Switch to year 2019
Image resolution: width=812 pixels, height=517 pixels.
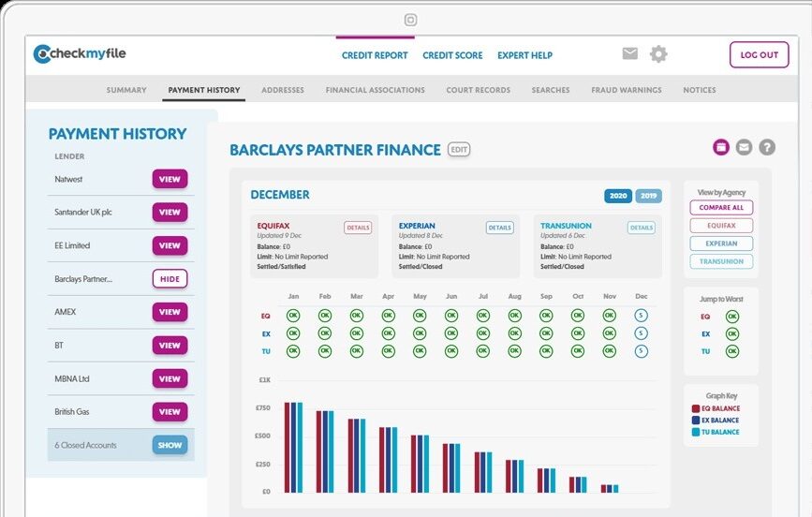point(648,196)
